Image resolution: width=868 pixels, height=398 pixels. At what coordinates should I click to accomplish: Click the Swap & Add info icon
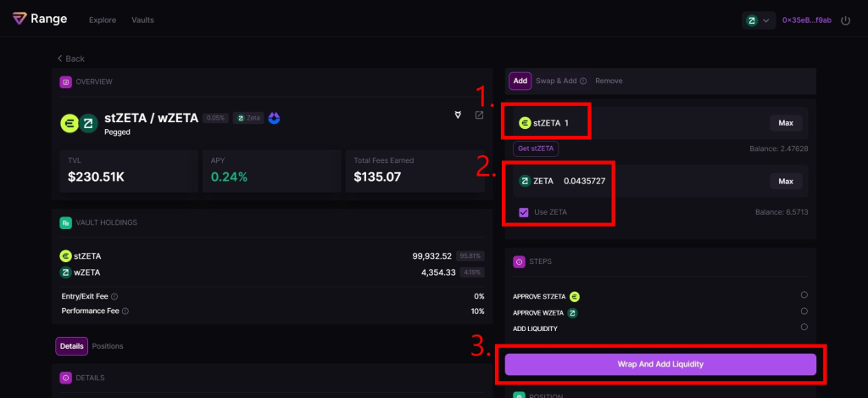coord(584,81)
